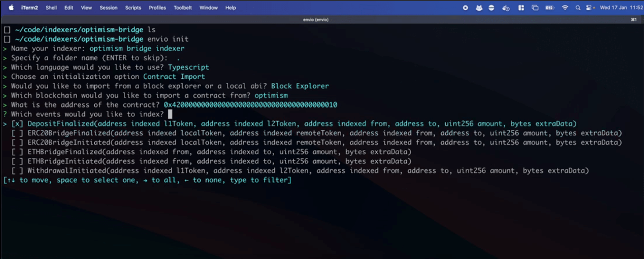The height and width of the screenshot is (259, 644).
Task: Open Spotlight search magnifier icon
Action: click(578, 8)
